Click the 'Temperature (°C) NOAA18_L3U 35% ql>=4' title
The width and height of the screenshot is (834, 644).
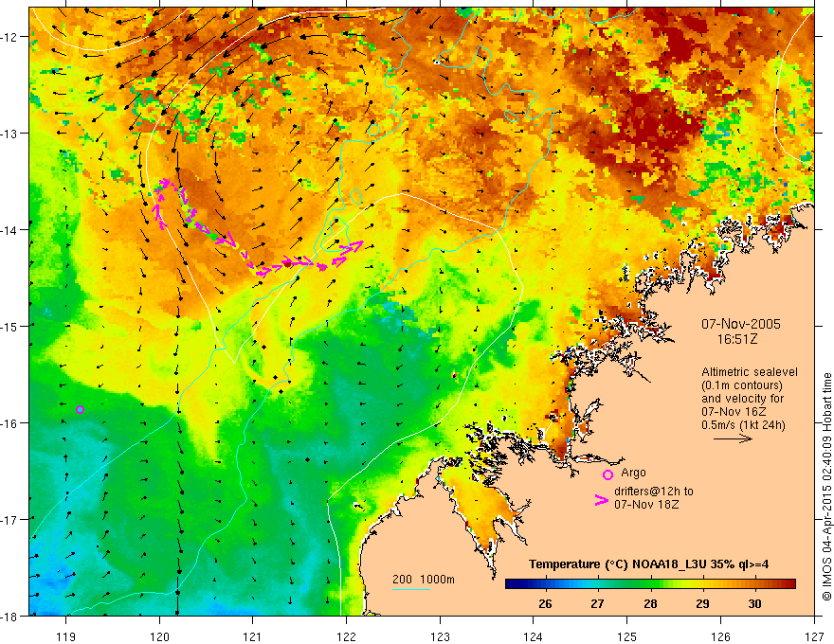tap(648, 564)
